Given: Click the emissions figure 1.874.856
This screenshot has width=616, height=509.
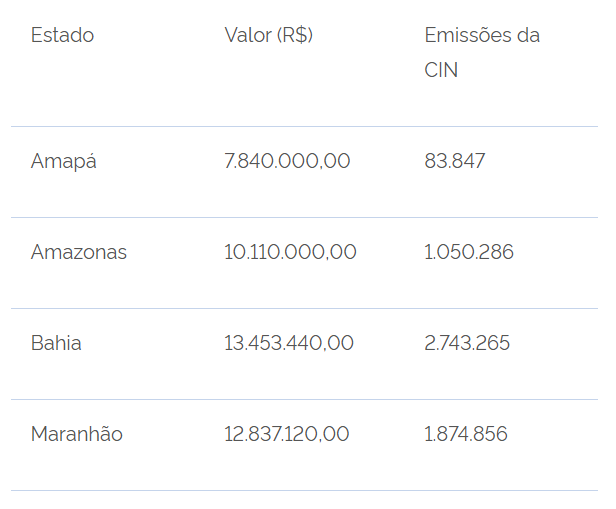Looking at the screenshot, I should [466, 434].
